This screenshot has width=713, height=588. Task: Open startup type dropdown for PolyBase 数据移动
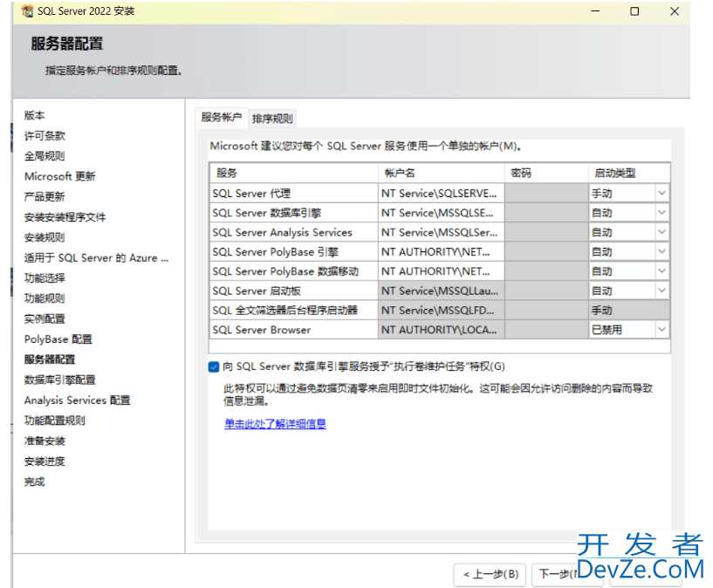(x=662, y=271)
